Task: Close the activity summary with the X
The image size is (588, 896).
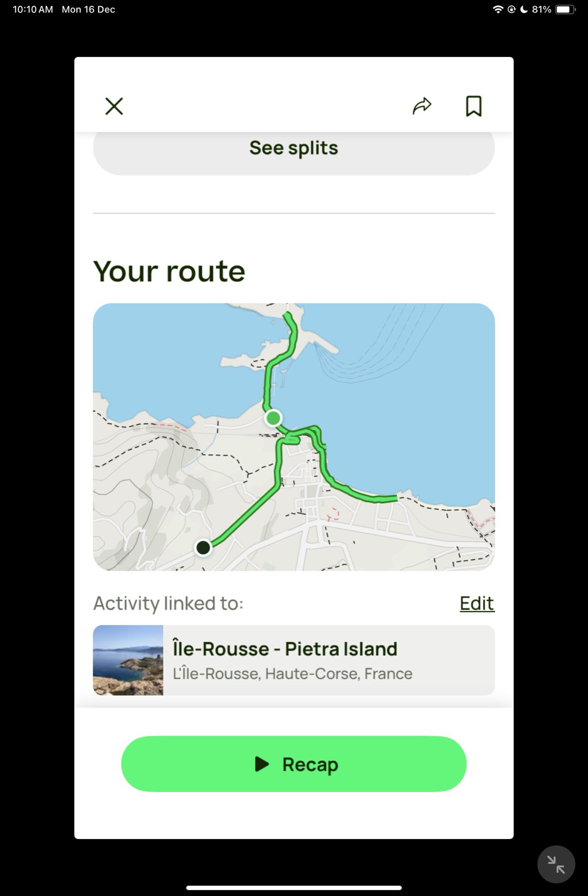Action: pyautogui.click(x=114, y=107)
